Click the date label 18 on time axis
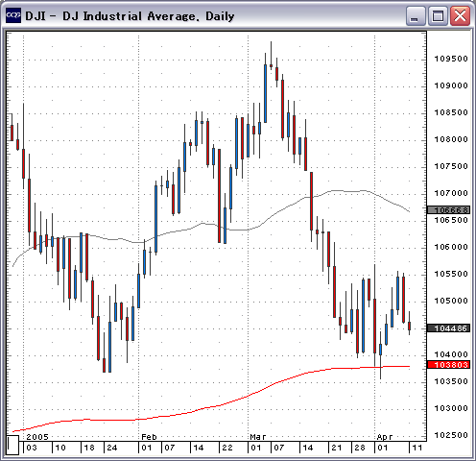476x461 pixels. pos(89,448)
